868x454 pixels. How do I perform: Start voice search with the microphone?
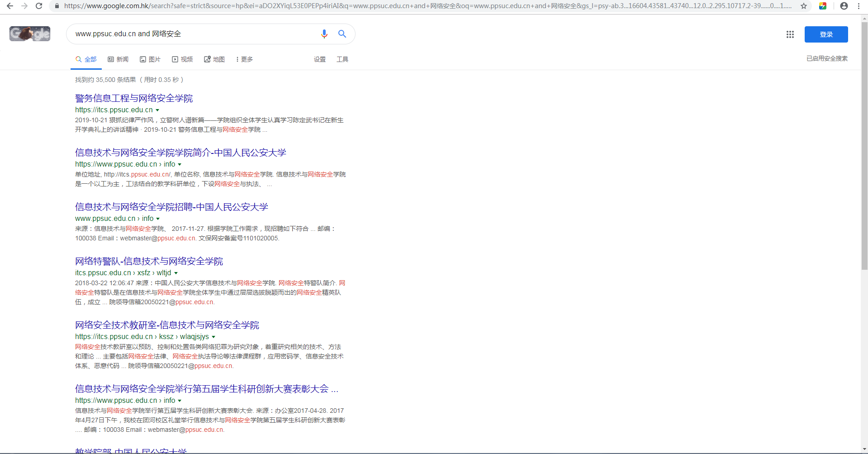(324, 34)
